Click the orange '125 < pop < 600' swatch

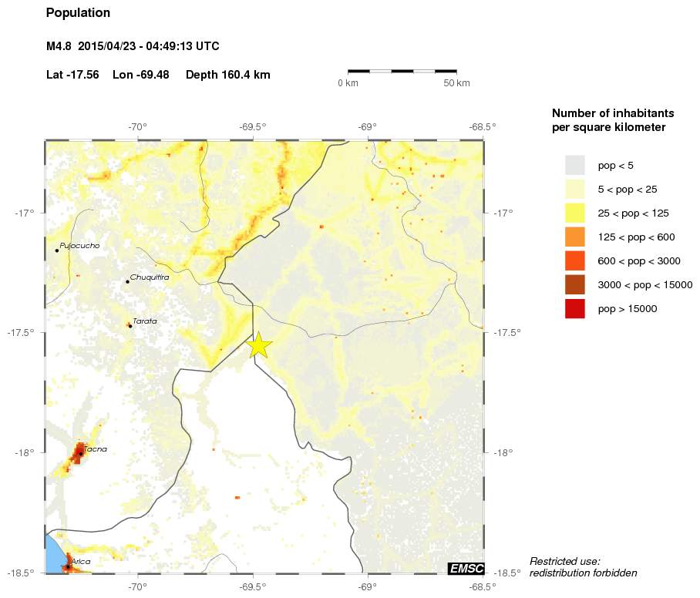coord(575,237)
